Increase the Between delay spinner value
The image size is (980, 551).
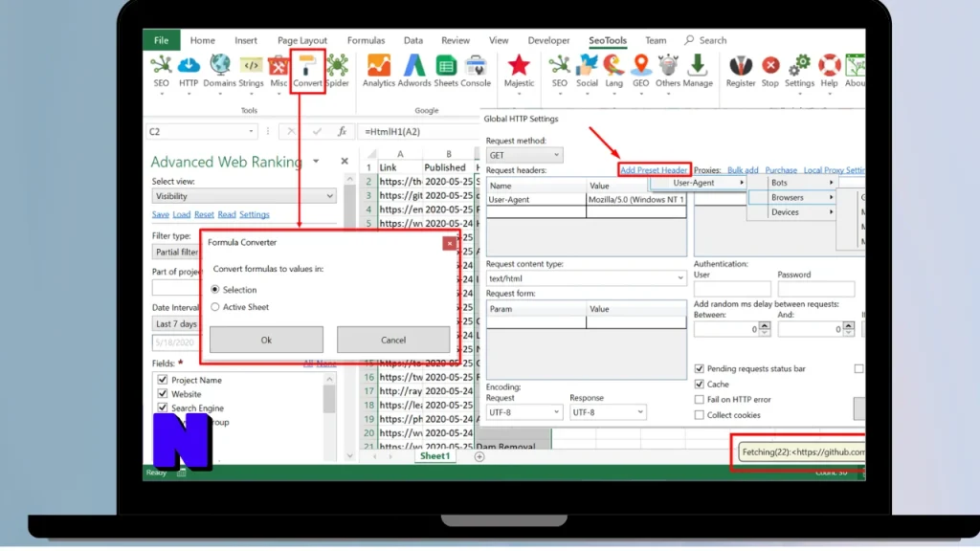click(765, 326)
